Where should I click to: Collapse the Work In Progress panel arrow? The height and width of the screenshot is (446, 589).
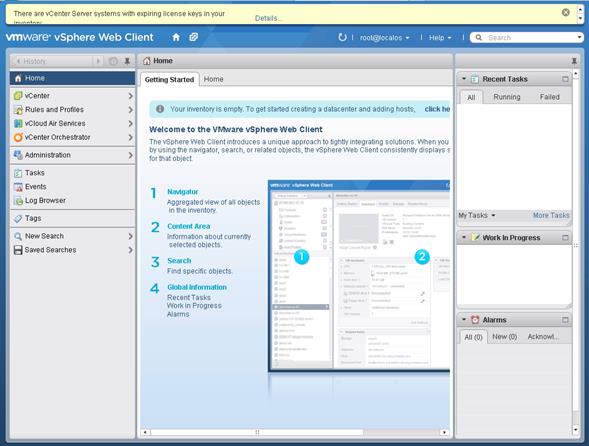pyautogui.click(x=464, y=237)
